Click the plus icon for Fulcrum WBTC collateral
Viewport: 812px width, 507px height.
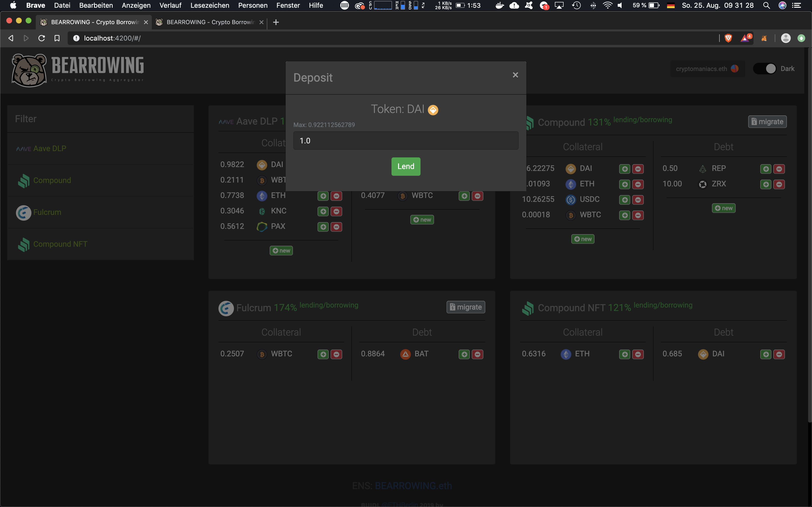click(323, 354)
